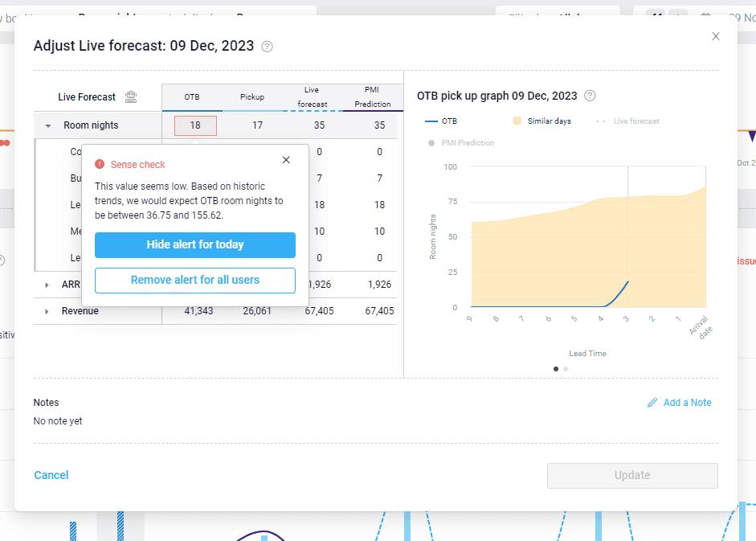Click the robot icon next to Live Forecast
Screen dimensions: 756x541
pos(131,96)
